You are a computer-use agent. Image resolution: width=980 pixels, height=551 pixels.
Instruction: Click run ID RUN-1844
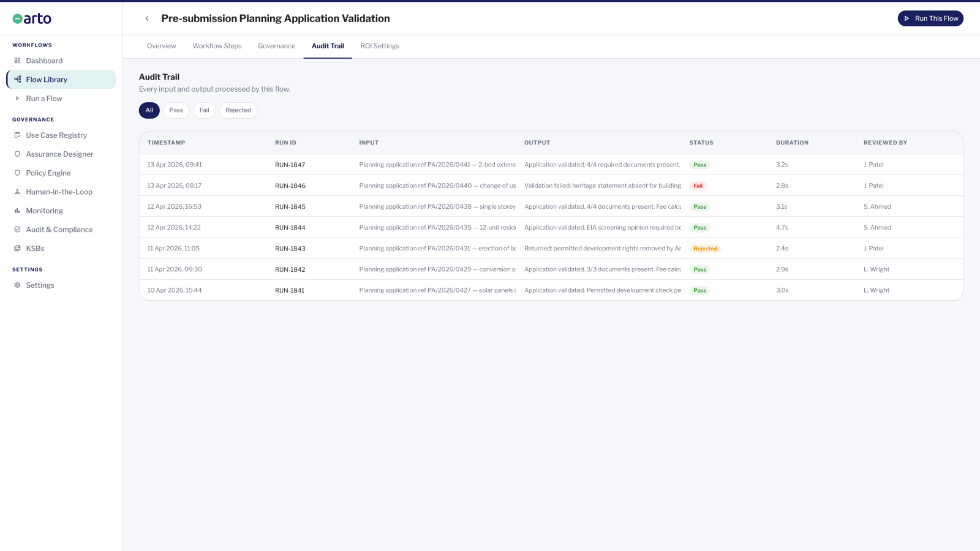click(290, 228)
